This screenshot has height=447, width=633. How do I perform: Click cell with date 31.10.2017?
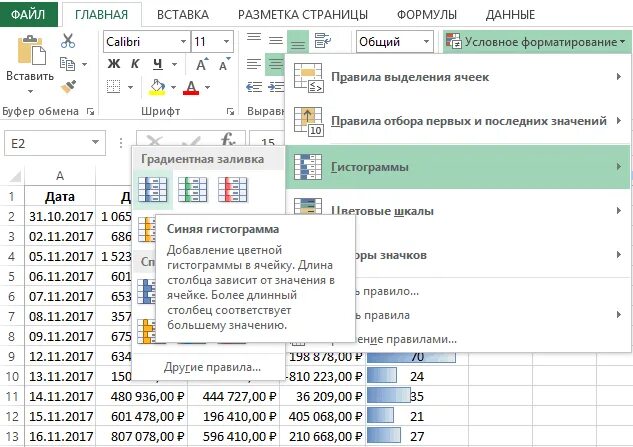pos(60,216)
